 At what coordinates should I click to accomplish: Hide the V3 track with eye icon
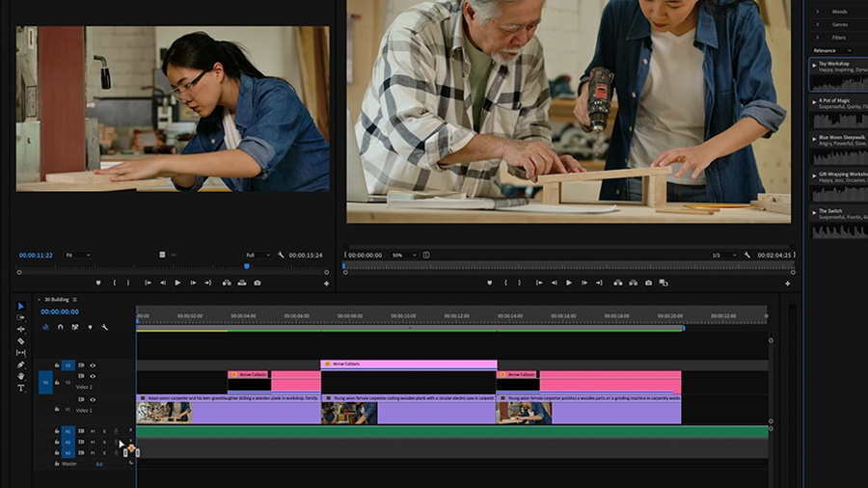93,366
